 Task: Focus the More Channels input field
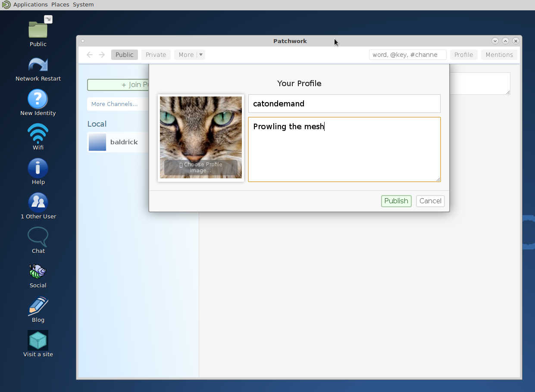click(118, 104)
